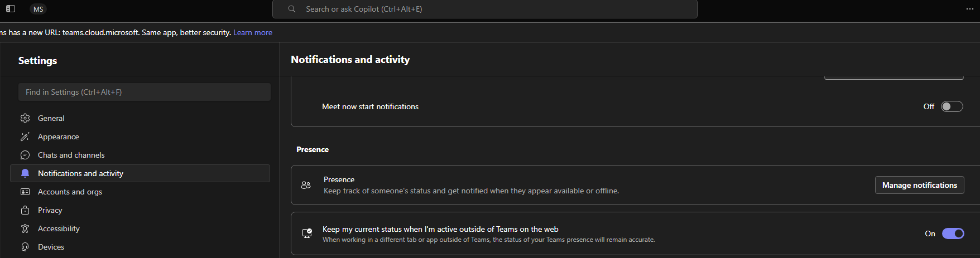Open the three-dot more options menu
Image resolution: width=980 pixels, height=258 pixels.
(x=970, y=9)
